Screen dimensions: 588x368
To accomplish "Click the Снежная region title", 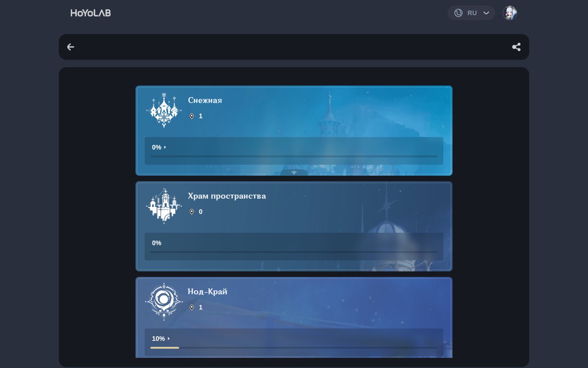I will (205, 100).
